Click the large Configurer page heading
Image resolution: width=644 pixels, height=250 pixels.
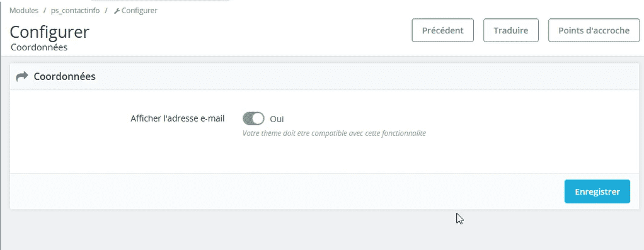point(49,32)
